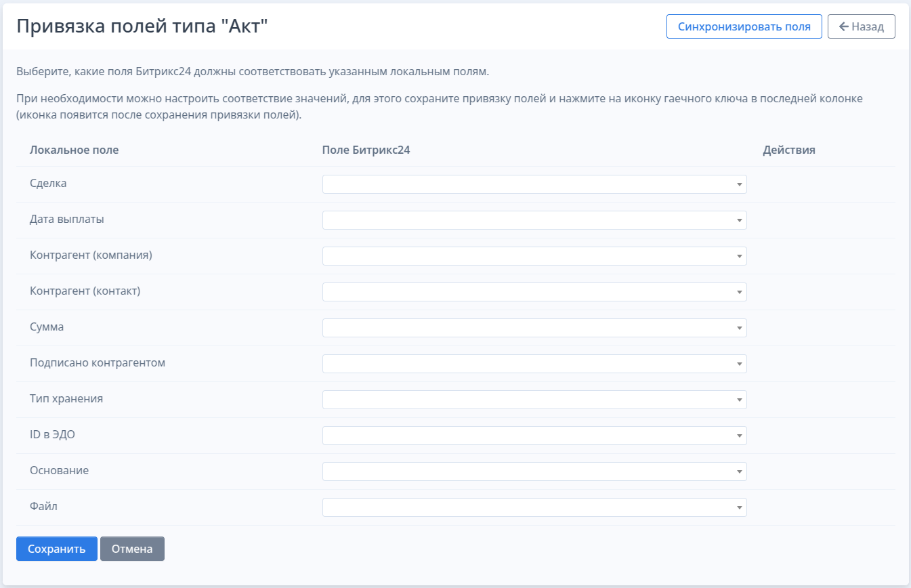Click the Сделка row label
The height and width of the screenshot is (588, 911).
click(48, 183)
